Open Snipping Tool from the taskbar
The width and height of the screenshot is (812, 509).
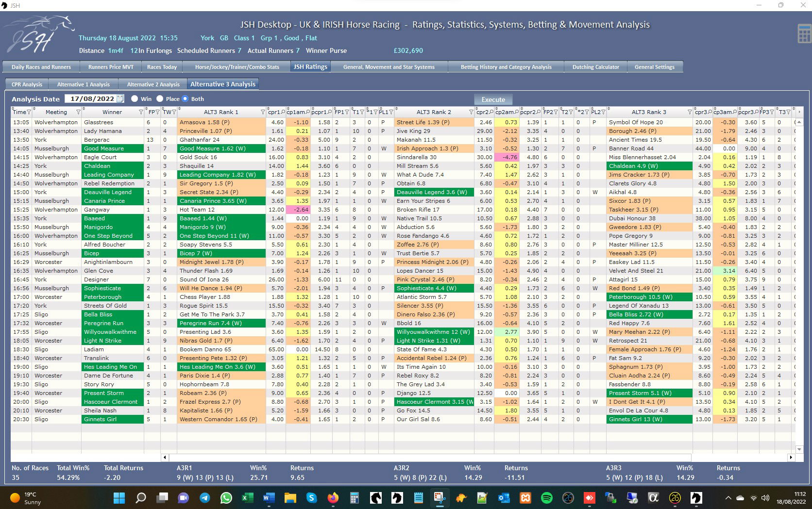(440, 498)
